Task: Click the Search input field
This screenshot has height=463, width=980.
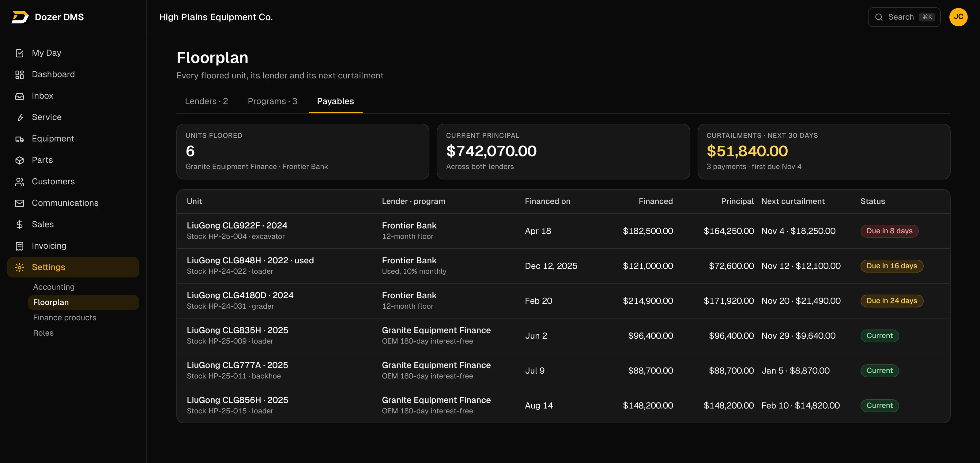Action: pyautogui.click(x=904, y=17)
